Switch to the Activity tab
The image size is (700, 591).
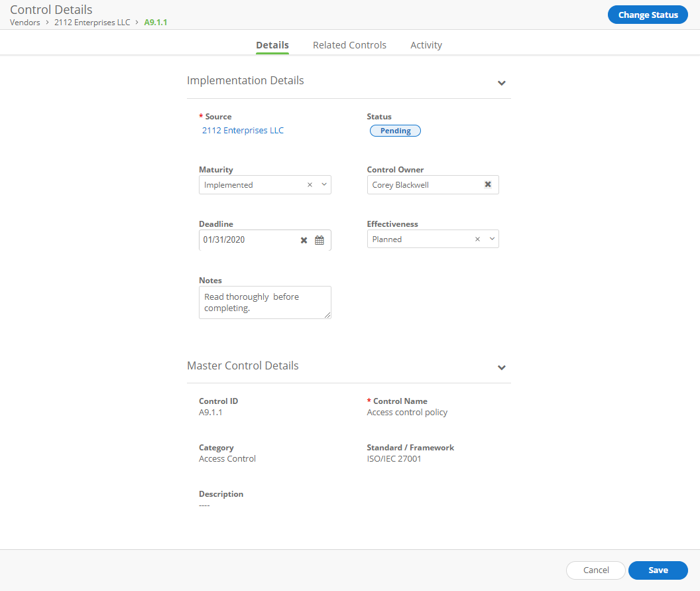click(x=426, y=44)
